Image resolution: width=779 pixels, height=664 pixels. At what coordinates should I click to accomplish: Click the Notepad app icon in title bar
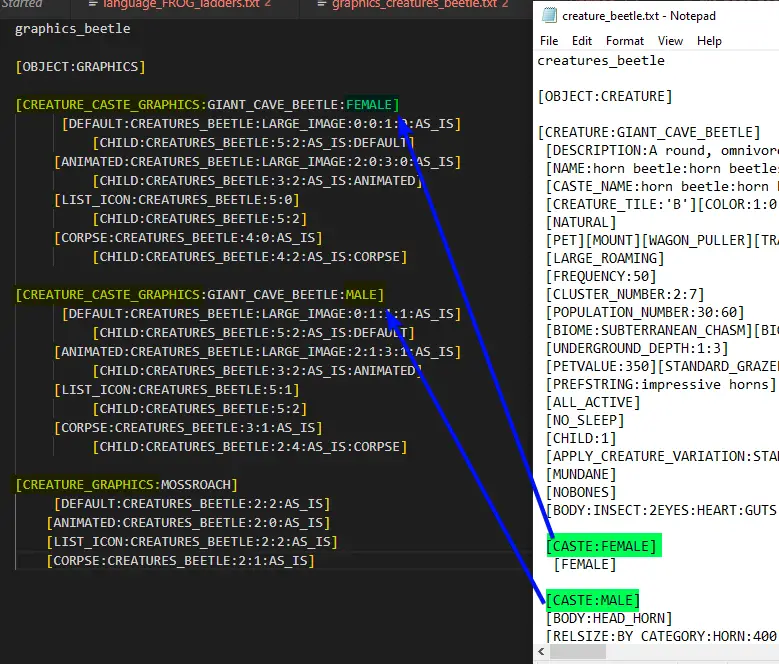[x=549, y=16]
